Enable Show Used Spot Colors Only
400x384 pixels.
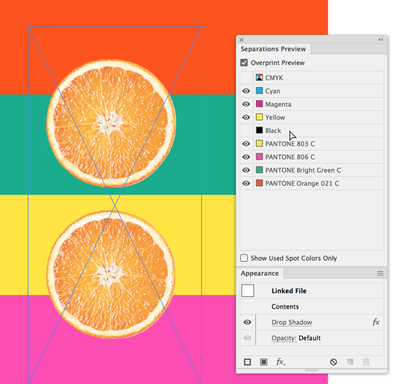(x=244, y=258)
